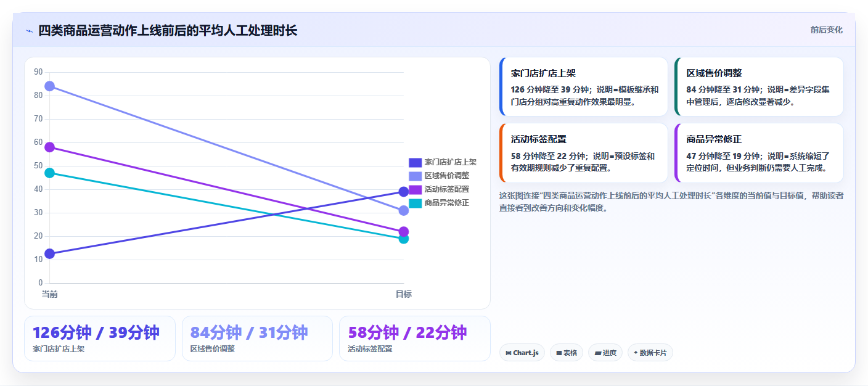
Task: Open the 家门店扩店上架 info card
Action: 584,87
